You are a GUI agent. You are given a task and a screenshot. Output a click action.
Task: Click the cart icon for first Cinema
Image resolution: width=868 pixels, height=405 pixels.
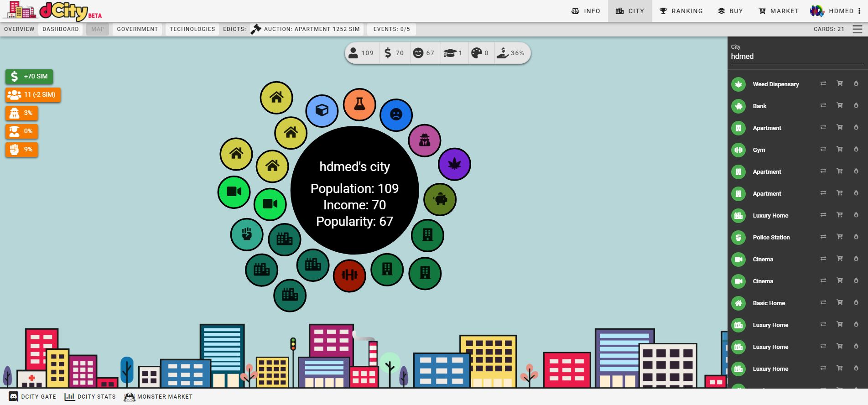tap(840, 259)
